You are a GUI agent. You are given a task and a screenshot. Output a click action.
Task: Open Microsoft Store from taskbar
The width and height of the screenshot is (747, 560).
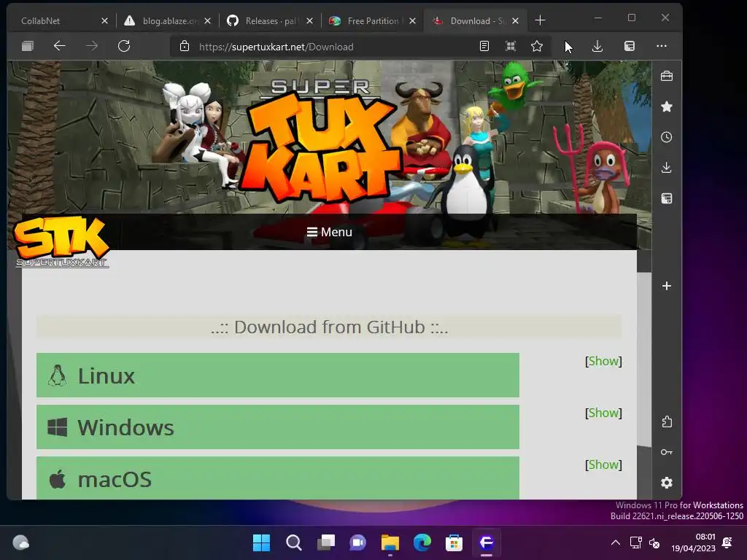pyautogui.click(x=454, y=542)
